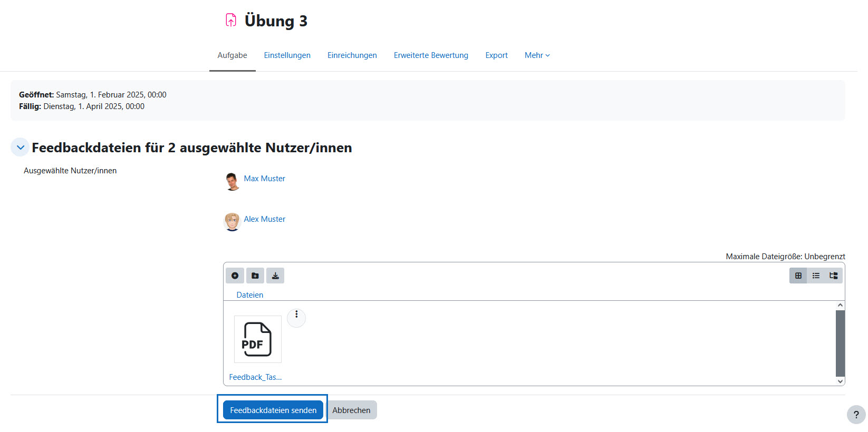This screenshot has height=432, width=868.
Task: Click the create folder icon
Action: [x=255, y=276]
